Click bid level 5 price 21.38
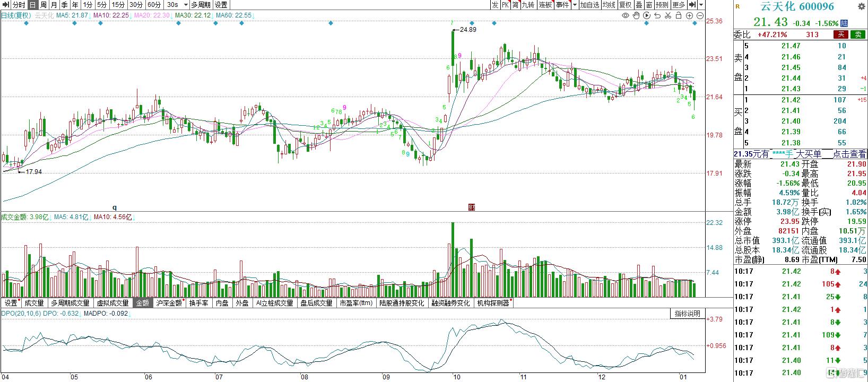The image size is (868, 382). pyautogui.click(x=791, y=143)
